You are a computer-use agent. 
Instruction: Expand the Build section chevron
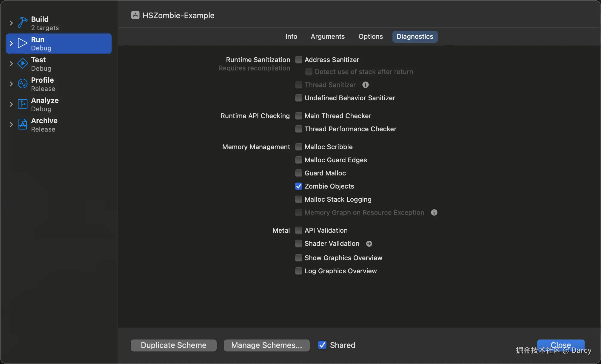click(11, 23)
